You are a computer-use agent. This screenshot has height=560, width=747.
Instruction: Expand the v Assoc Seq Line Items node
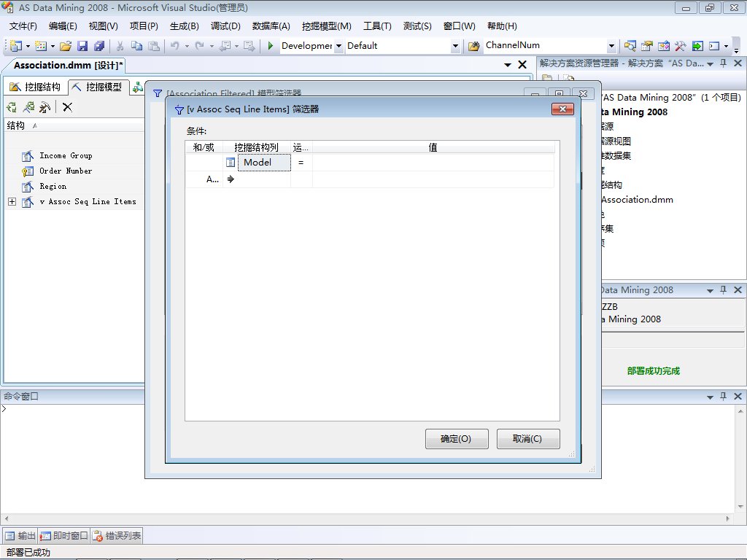(x=12, y=202)
